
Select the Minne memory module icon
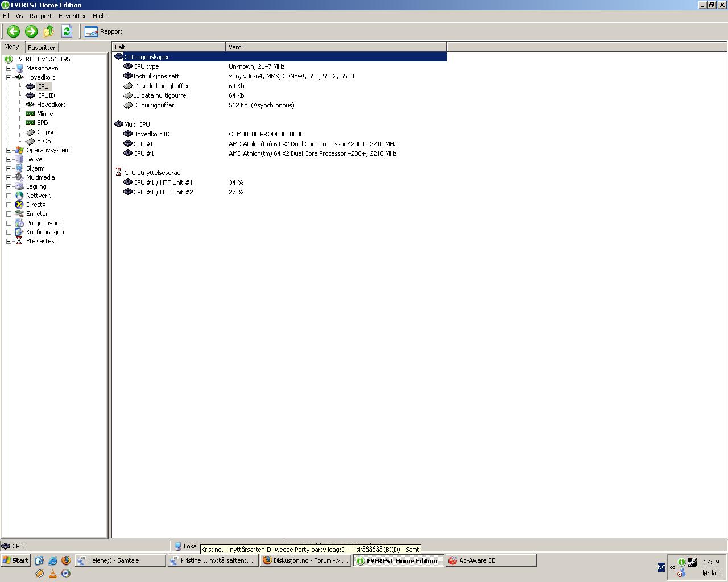(x=30, y=114)
